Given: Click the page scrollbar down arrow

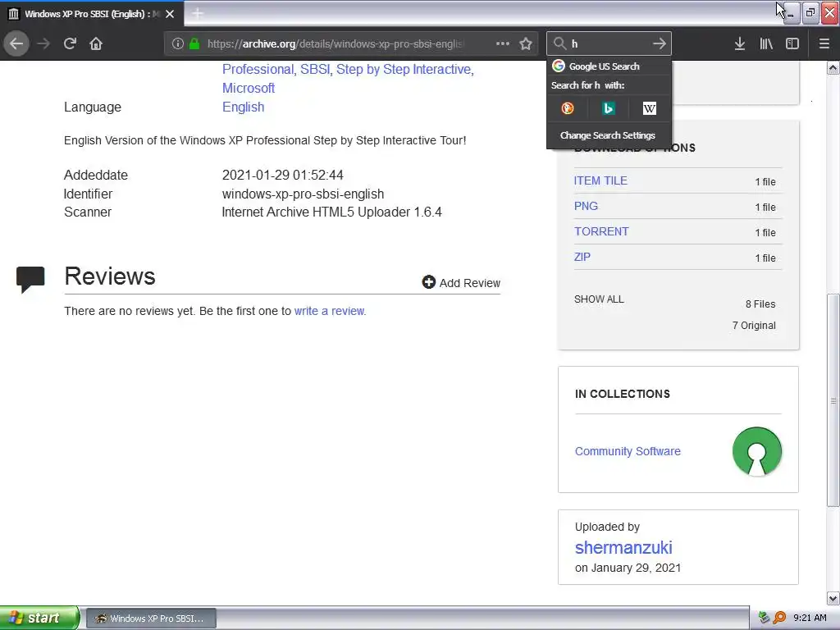Looking at the screenshot, I should coord(833,598).
